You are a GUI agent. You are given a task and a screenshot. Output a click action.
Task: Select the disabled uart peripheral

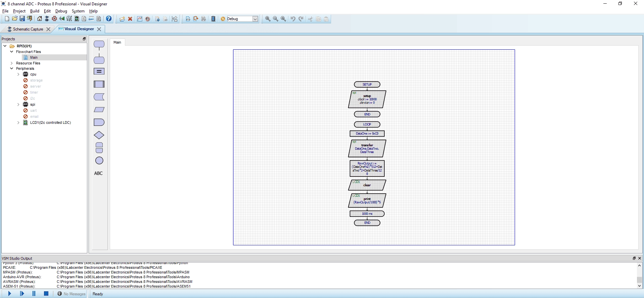[x=33, y=111]
